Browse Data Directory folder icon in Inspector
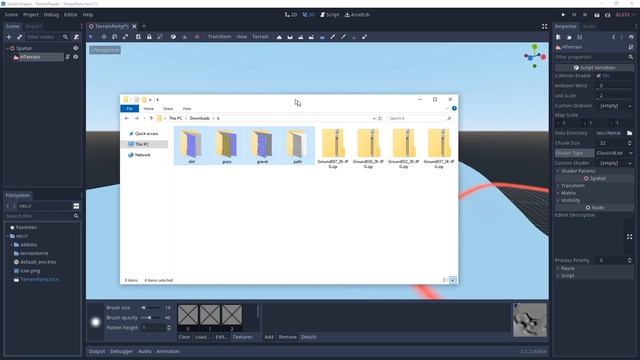The image size is (640, 360). [x=629, y=133]
